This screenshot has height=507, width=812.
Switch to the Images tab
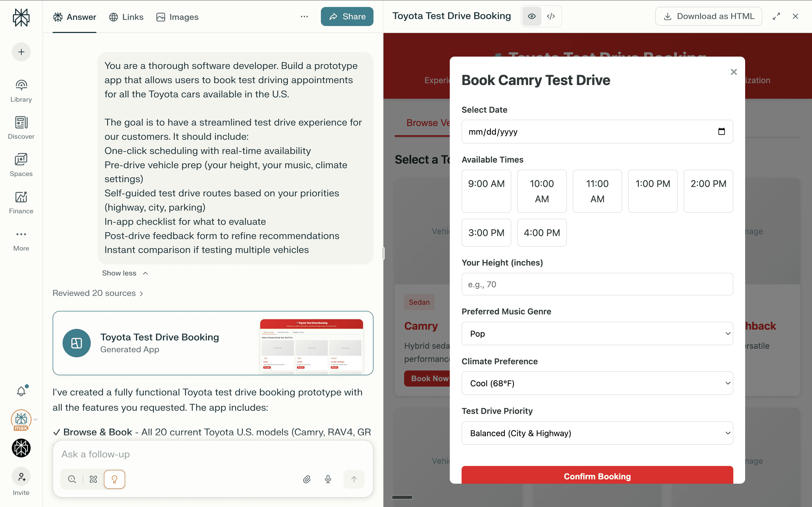[x=177, y=17]
